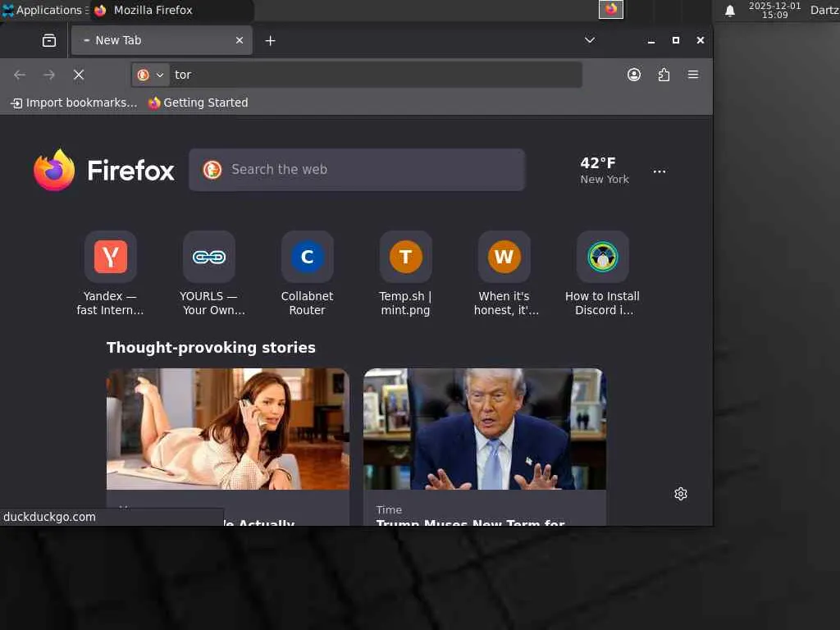The width and height of the screenshot is (840, 630).
Task: Click the DuckDuckGo icon in search box
Action: click(212, 170)
